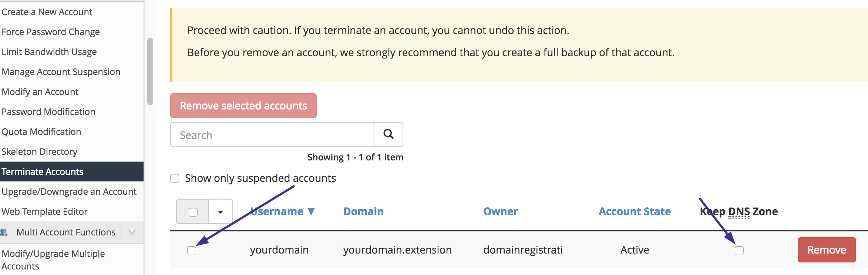The height and width of the screenshot is (275, 868).
Task: Select the yourdomain account row checkbox
Action: (x=192, y=251)
